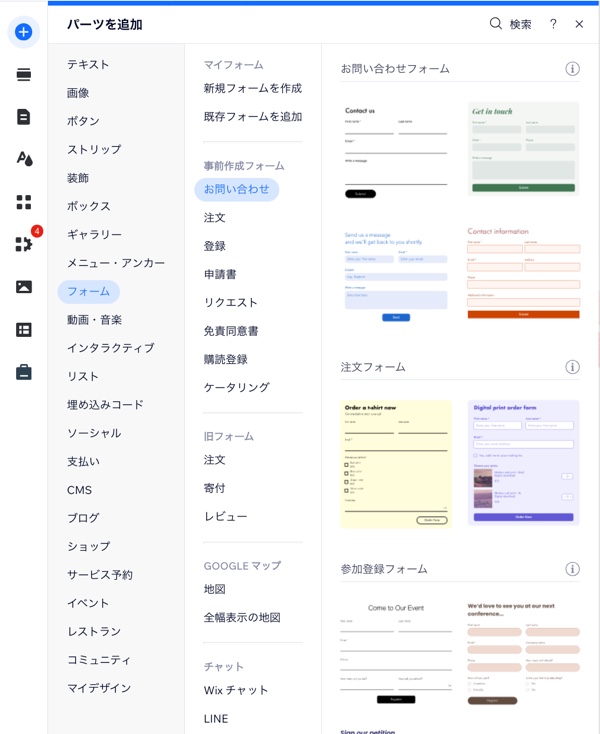Open the puzzle-piece icon with badge 4
The height and width of the screenshot is (734, 600).
[x=23, y=243]
